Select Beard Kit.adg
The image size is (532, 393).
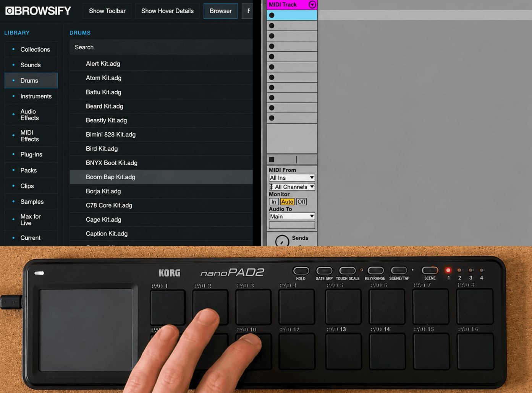click(161, 106)
